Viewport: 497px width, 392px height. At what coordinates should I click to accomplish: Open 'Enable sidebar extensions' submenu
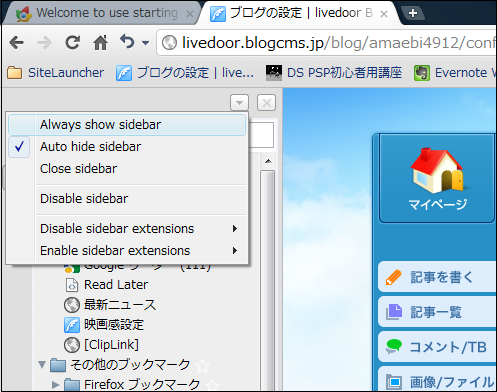[x=127, y=251]
